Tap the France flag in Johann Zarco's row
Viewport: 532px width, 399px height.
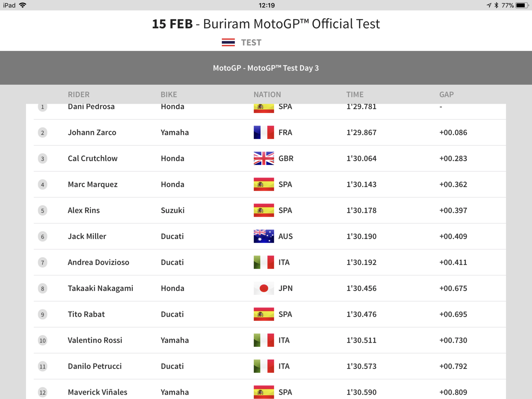click(264, 132)
